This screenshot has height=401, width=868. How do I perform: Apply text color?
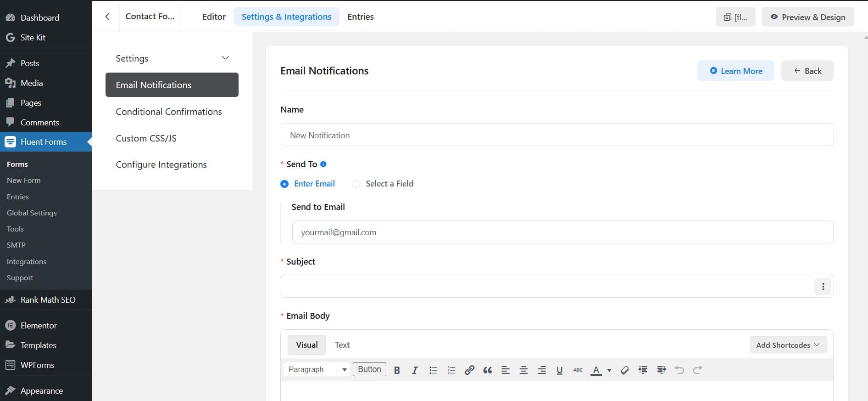tap(596, 370)
